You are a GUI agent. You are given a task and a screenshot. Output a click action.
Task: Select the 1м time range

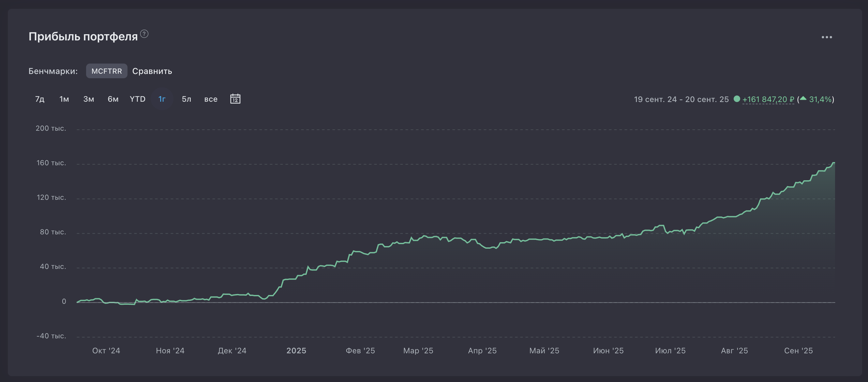pos(64,99)
